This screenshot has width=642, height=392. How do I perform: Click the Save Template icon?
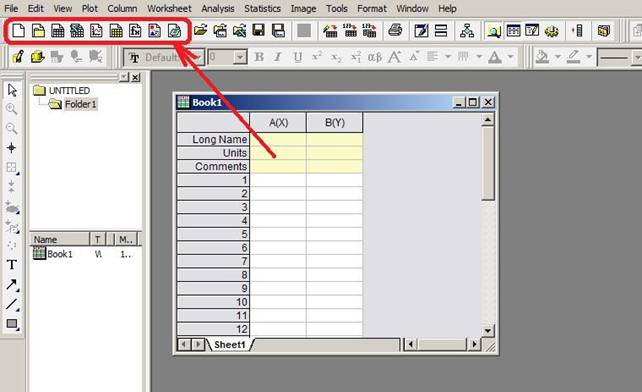(278, 31)
